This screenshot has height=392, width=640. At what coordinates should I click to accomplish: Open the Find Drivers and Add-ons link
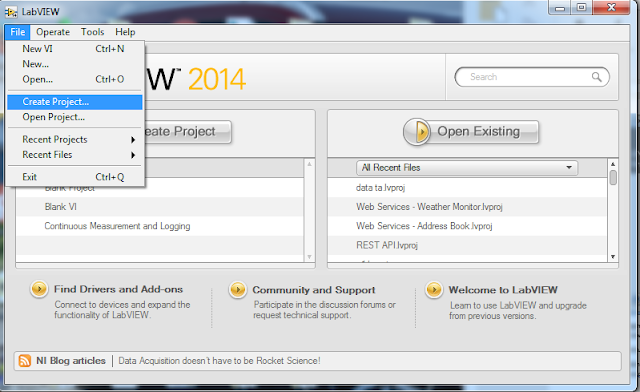[118, 289]
